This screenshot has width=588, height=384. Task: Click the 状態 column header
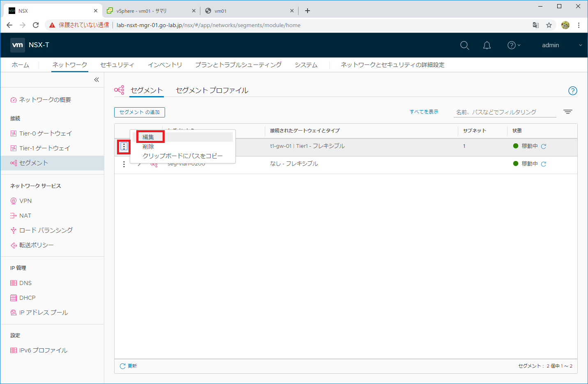517,131
